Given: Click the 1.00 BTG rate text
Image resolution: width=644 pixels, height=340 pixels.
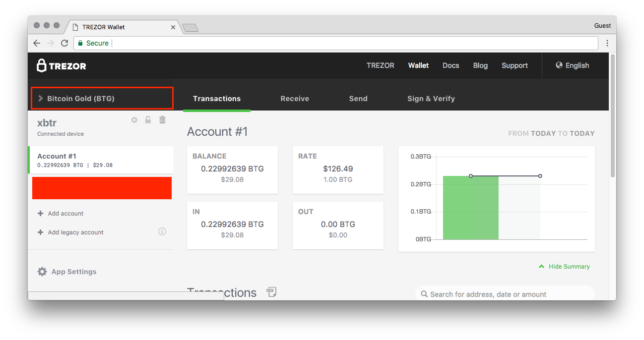Looking at the screenshot, I should click(x=338, y=179).
